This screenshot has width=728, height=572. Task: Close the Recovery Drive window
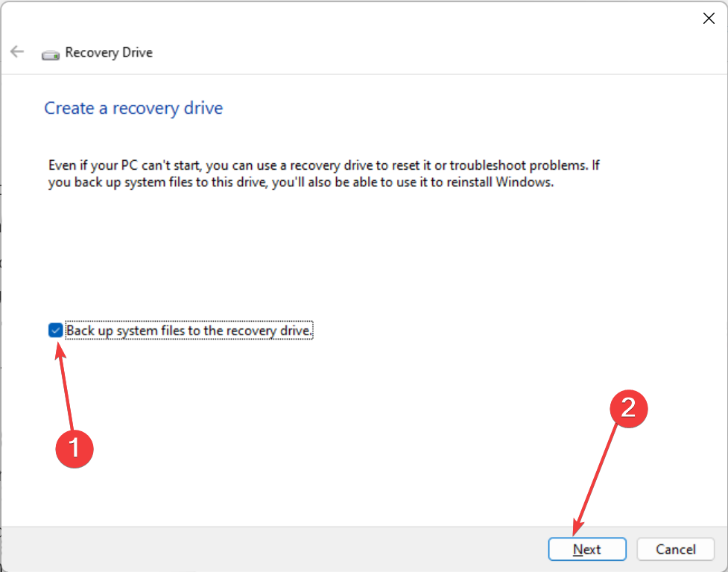pyautogui.click(x=709, y=19)
